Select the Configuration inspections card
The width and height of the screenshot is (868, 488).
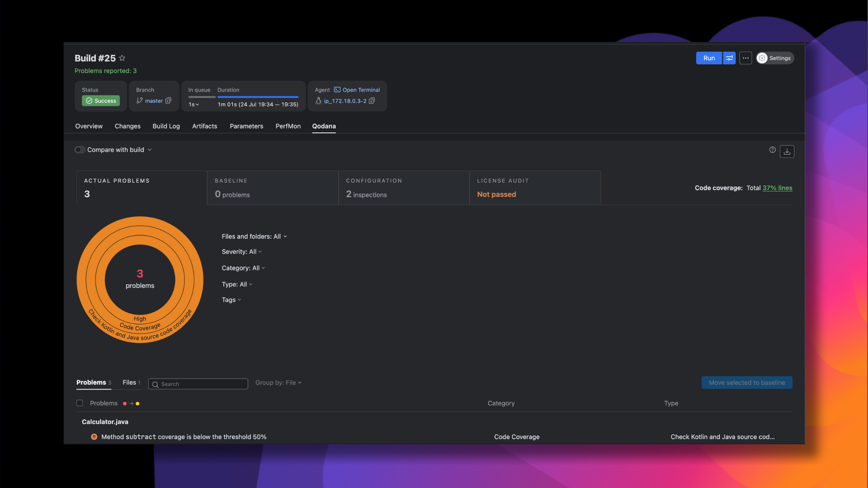coord(404,188)
